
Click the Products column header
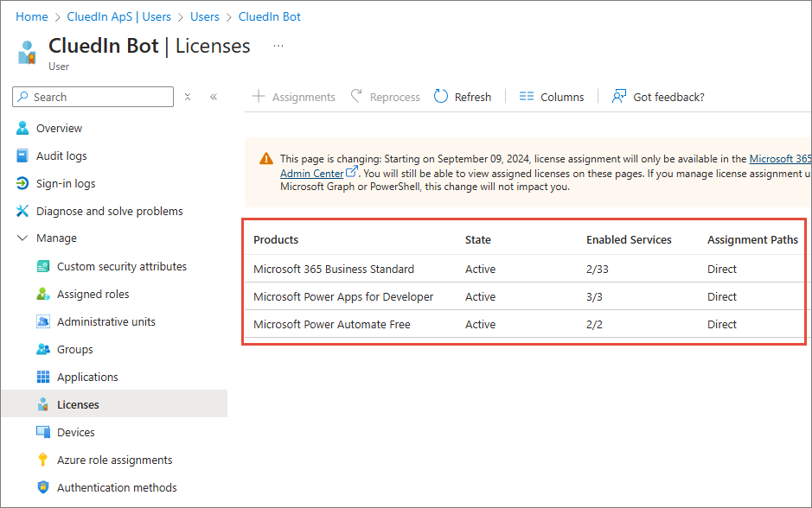[x=276, y=239]
